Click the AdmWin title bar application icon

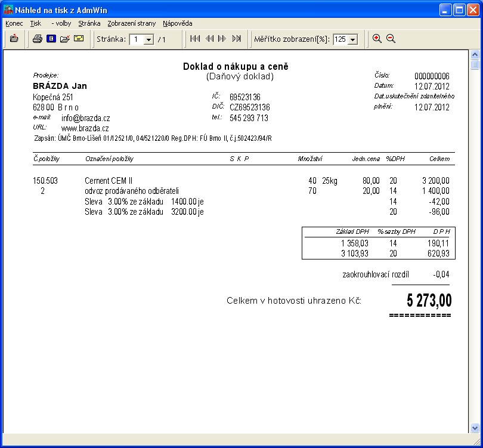pos(8,10)
